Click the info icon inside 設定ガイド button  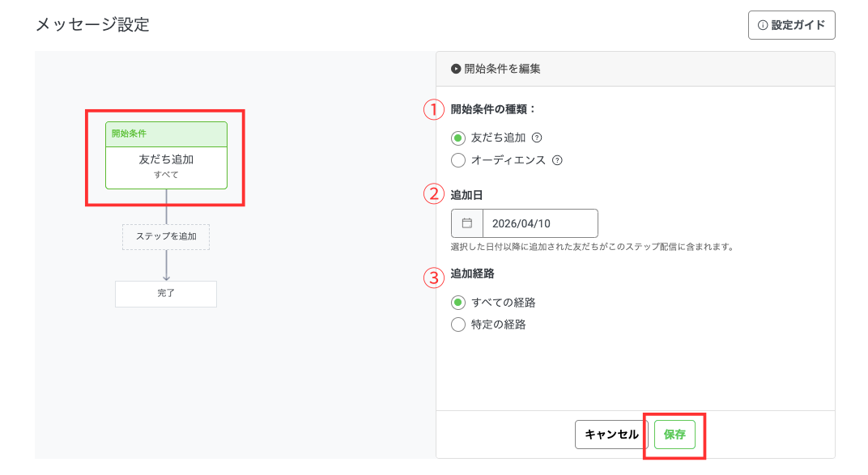click(x=762, y=25)
